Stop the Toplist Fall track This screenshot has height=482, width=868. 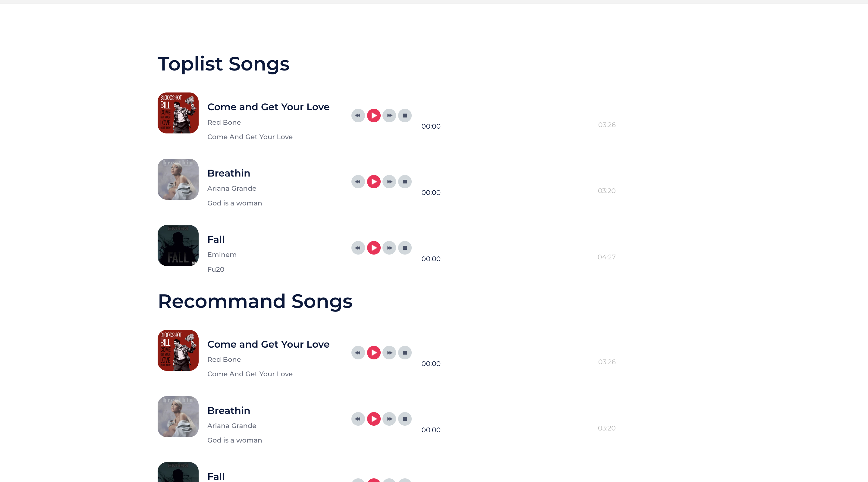click(405, 248)
